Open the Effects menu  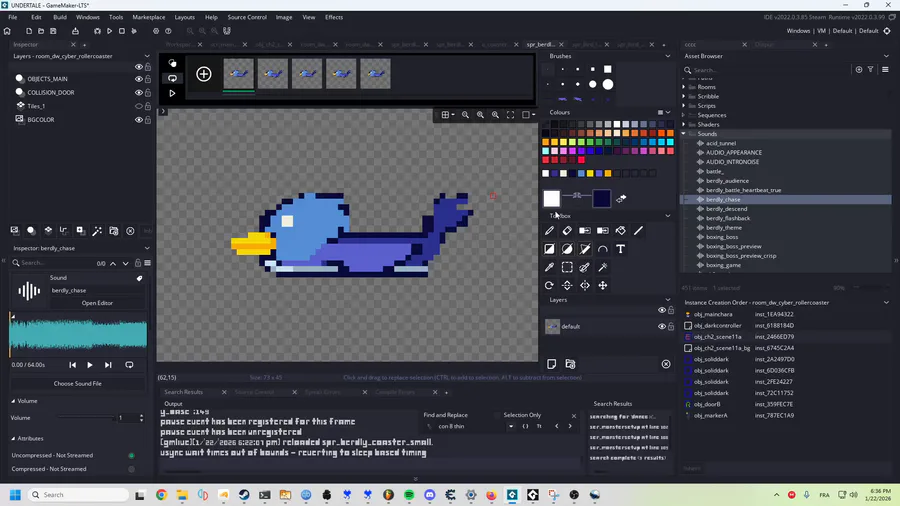(x=334, y=17)
